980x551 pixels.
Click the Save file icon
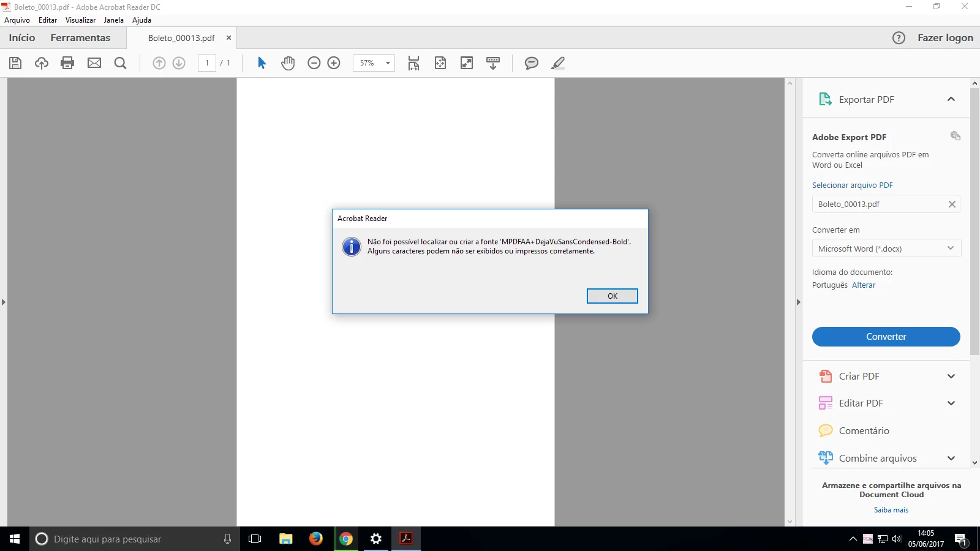coord(15,63)
